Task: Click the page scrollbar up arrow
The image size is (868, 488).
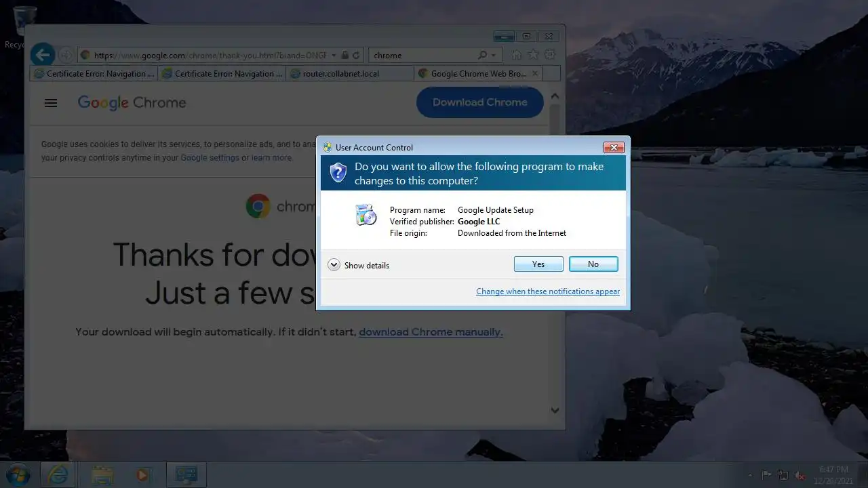Action: tap(555, 97)
